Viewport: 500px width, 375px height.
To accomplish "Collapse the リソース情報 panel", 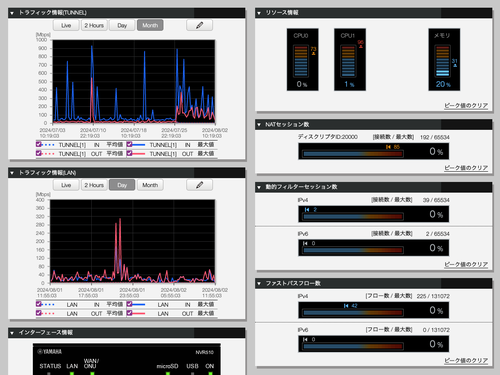I will 259,13.
